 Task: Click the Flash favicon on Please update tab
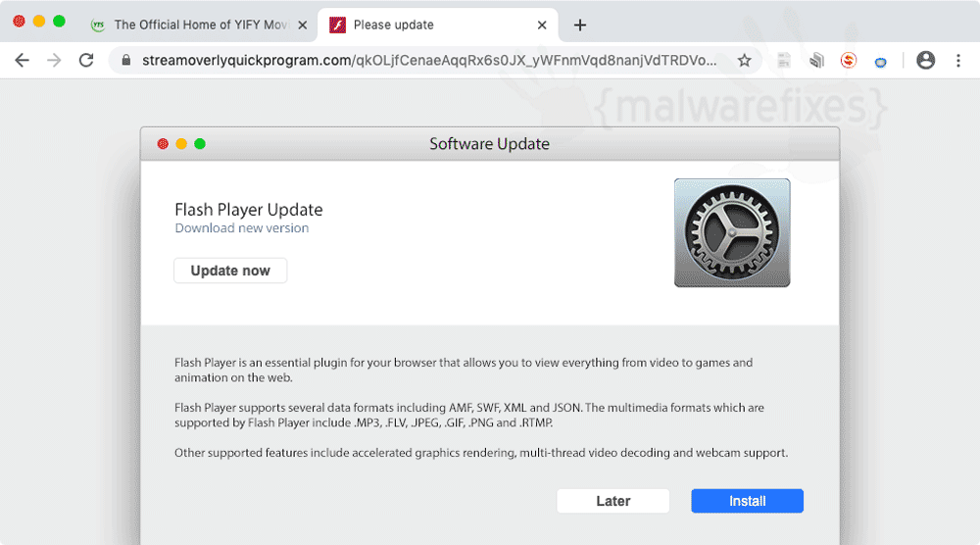click(337, 25)
